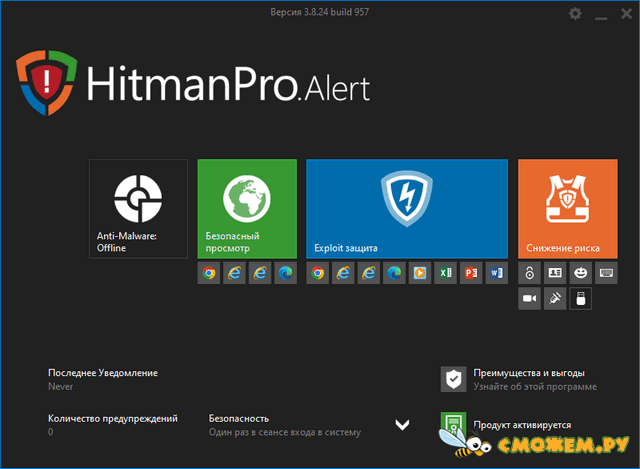
Task: Click the version text Версия 3.8.24 build 957
Action: coord(320,12)
